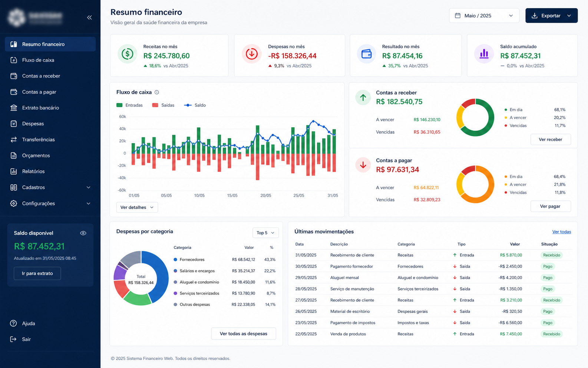The width and height of the screenshot is (588, 368).
Task: Open the Exportar dropdown arrow
Action: [x=569, y=16]
